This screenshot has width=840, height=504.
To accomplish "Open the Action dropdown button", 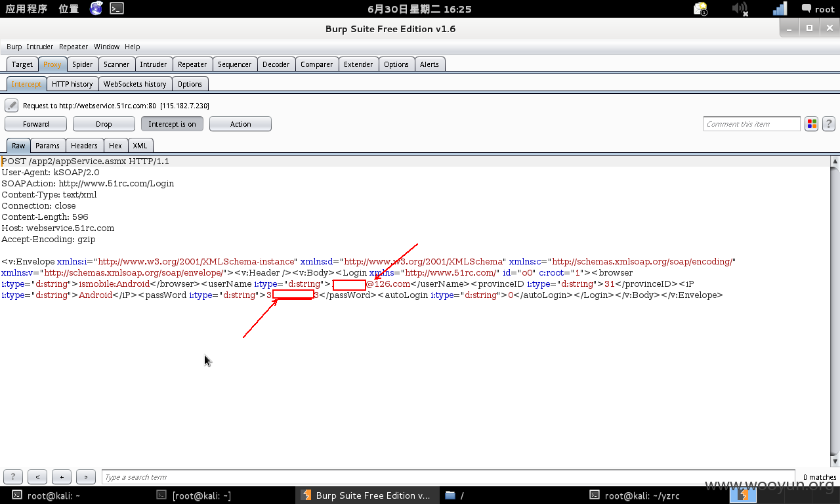I will (240, 124).
